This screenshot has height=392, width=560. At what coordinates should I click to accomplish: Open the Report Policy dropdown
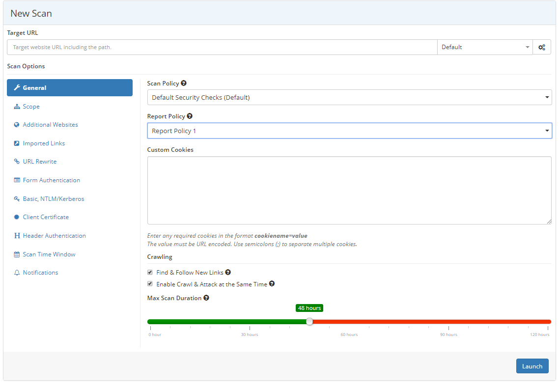point(349,130)
